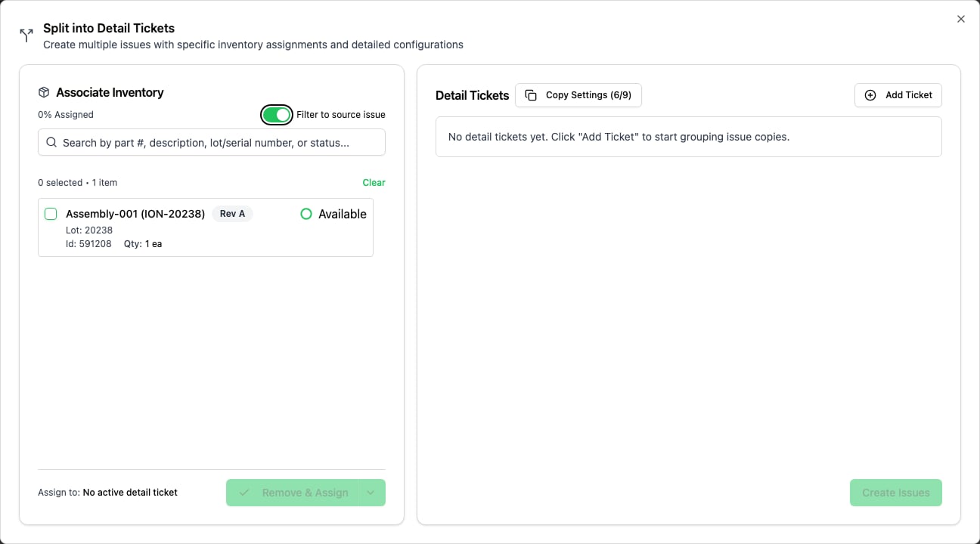Focus the inventory search input field
The width and height of the screenshot is (980, 544).
click(x=212, y=142)
